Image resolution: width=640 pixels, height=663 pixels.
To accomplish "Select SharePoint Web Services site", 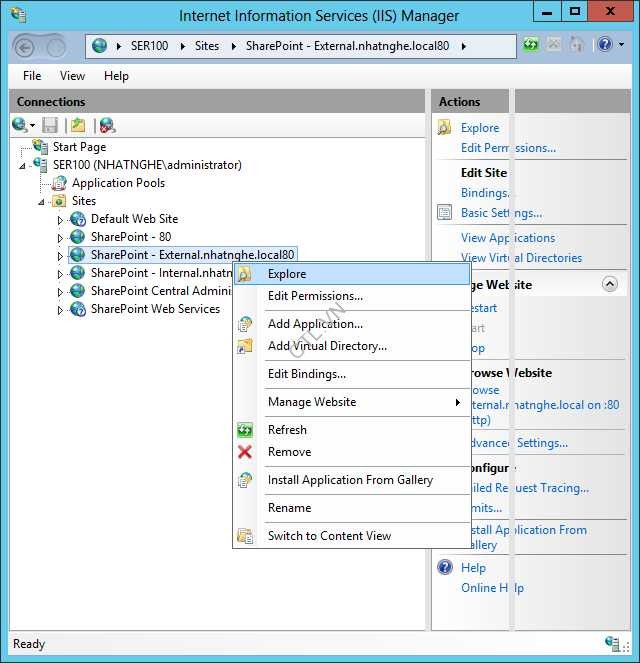I will (155, 309).
